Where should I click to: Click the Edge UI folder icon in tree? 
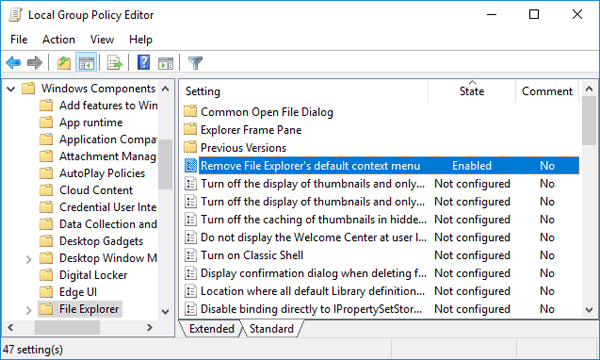46,292
